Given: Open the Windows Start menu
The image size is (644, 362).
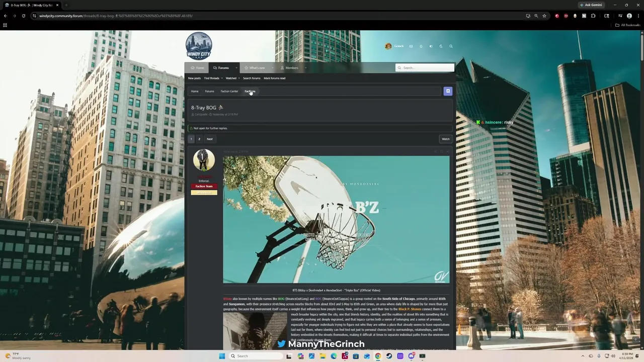Looking at the screenshot, I should click(221, 356).
